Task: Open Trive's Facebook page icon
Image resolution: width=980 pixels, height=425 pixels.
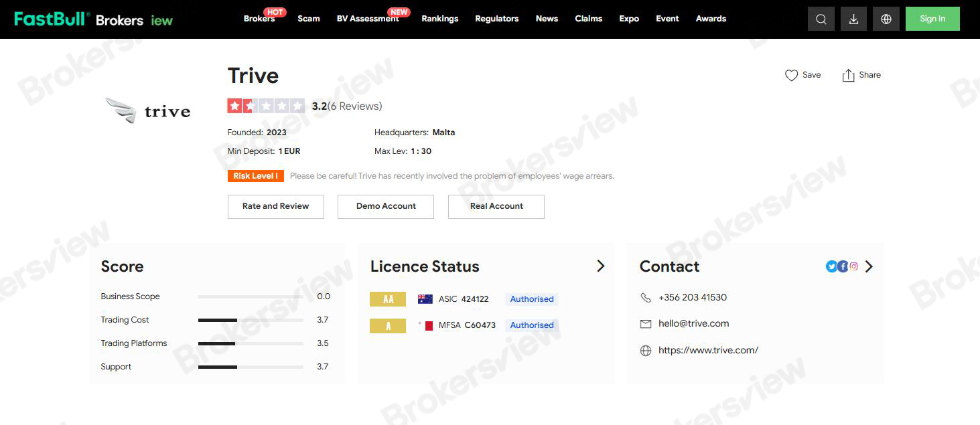Action: [x=843, y=266]
